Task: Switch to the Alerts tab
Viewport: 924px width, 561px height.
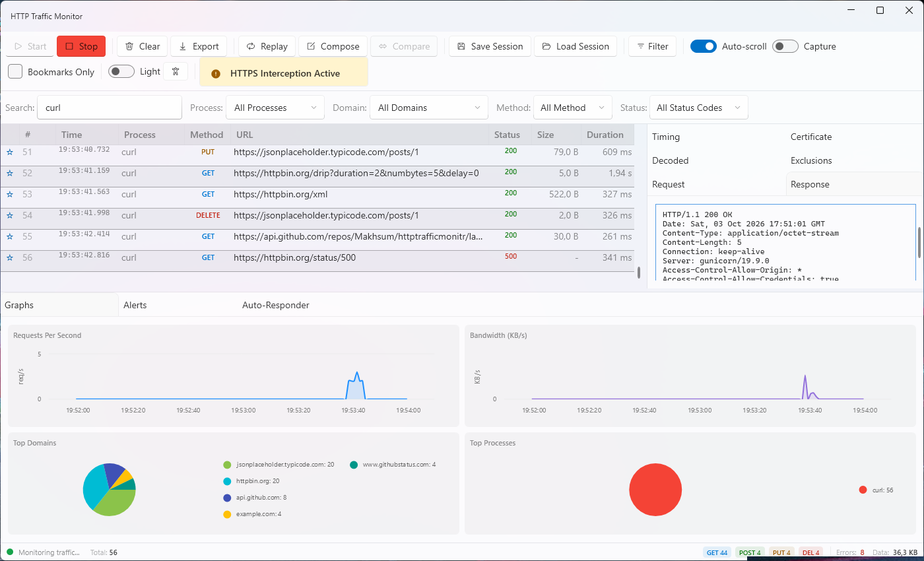Action: pyautogui.click(x=178, y=305)
